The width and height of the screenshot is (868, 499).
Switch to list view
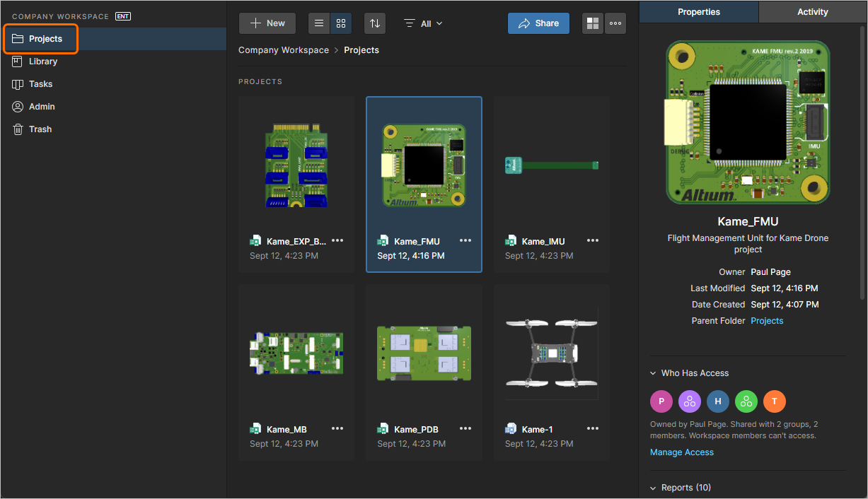pyautogui.click(x=318, y=23)
